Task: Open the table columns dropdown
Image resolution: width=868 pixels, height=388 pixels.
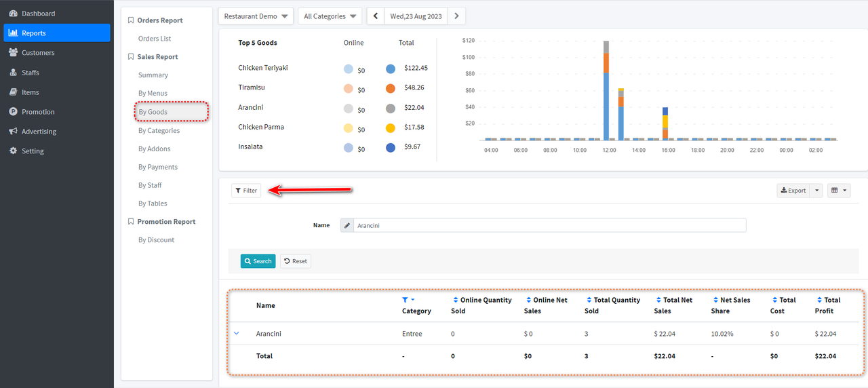Action: [x=839, y=191]
